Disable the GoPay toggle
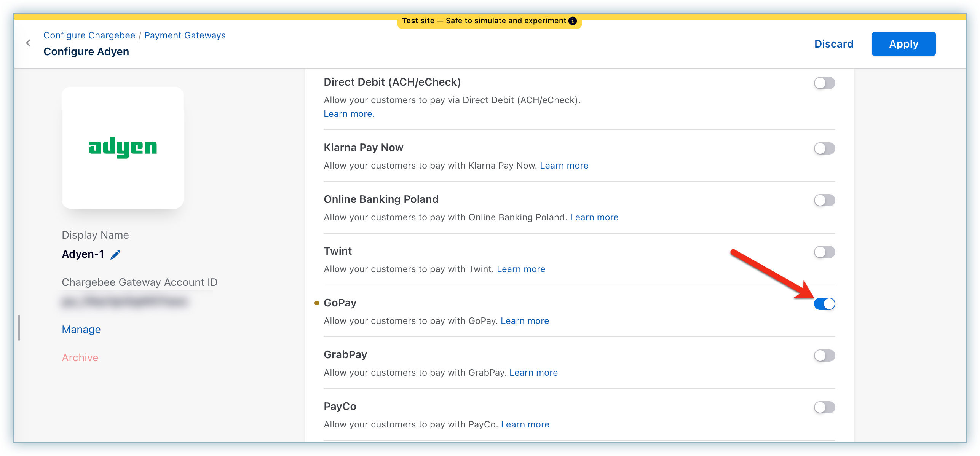The width and height of the screenshot is (980, 456). click(x=824, y=304)
